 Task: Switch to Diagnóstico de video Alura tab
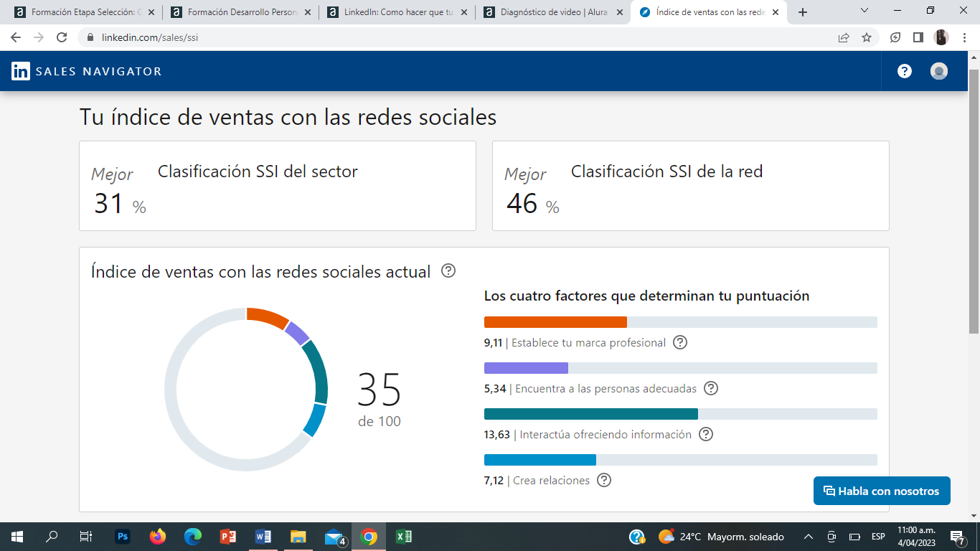(555, 12)
